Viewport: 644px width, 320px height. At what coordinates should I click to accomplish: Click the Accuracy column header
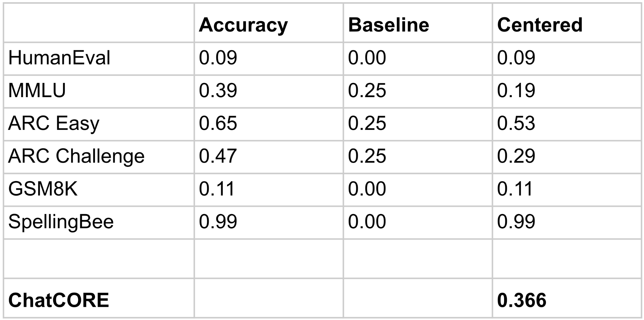[243, 25]
